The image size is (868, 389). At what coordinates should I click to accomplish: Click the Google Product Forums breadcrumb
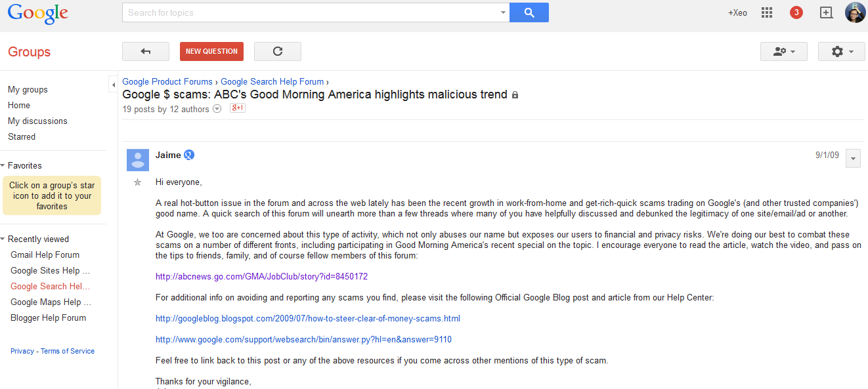click(167, 82)
